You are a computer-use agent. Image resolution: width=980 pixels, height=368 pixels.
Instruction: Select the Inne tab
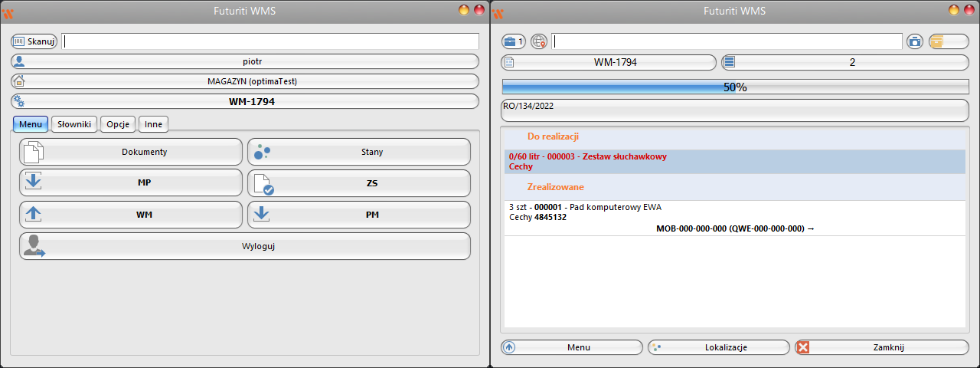point(153,124)
